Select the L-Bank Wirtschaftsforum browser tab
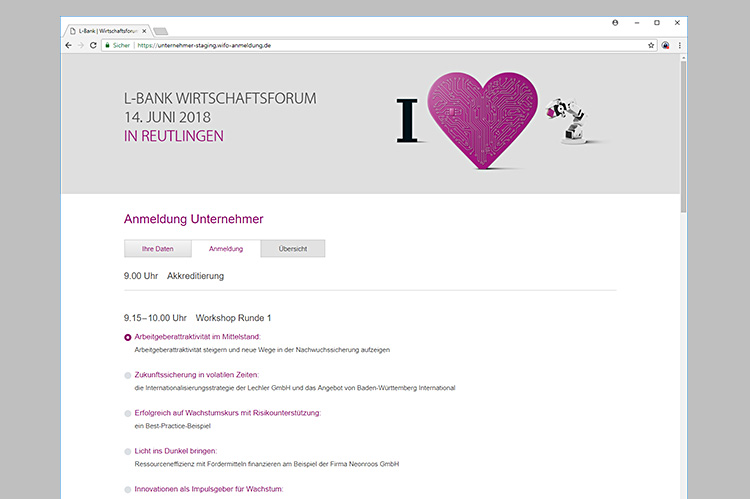The width and height of the screenshot is (750, 499). pyautogui.click(x=107, y=31)
